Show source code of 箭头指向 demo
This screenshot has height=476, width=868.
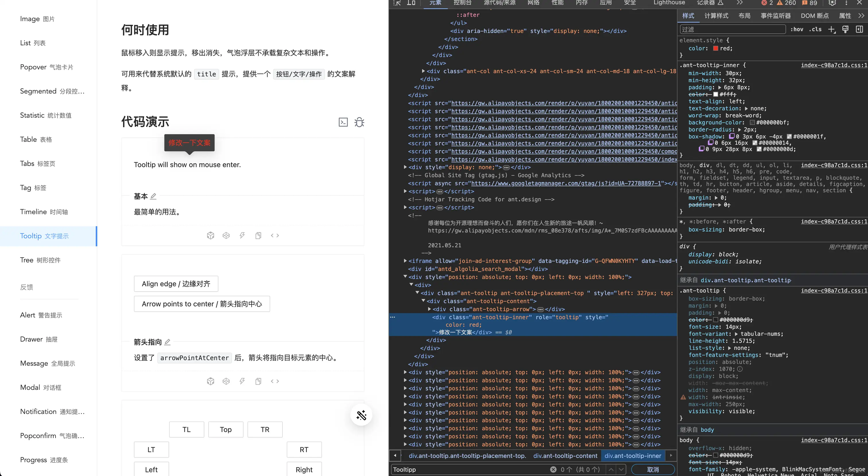pyautogui.click(x=275, y=381)
